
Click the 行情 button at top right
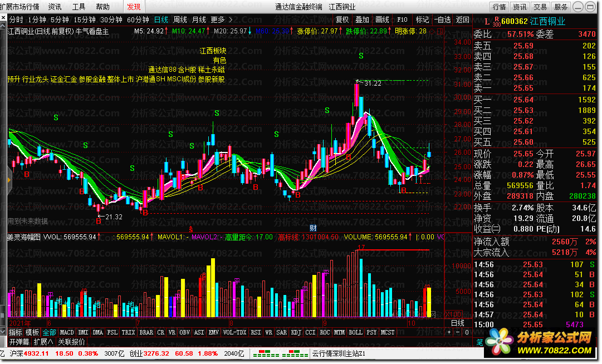click(x=499, y=7)
